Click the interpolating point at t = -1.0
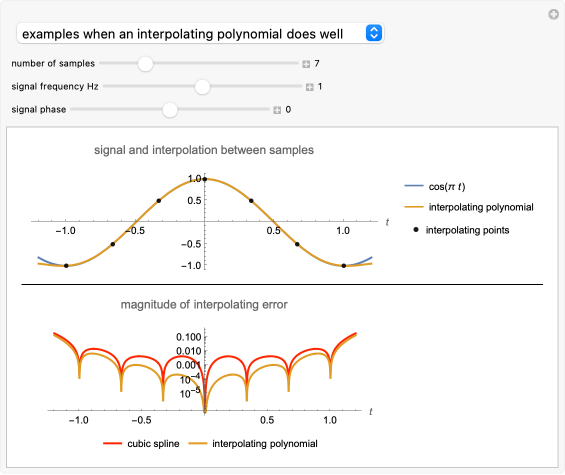This screenshot has height=475, width=565. click(66, 266)
